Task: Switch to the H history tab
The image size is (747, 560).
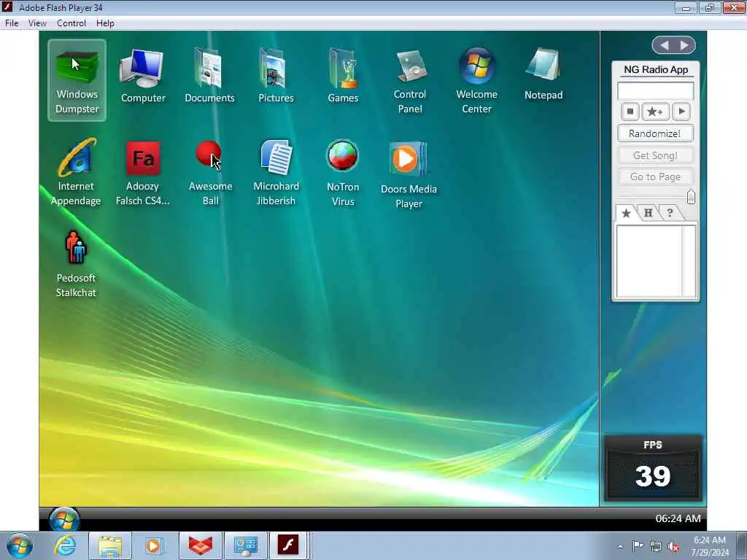Action: click(x=648, y=213)
